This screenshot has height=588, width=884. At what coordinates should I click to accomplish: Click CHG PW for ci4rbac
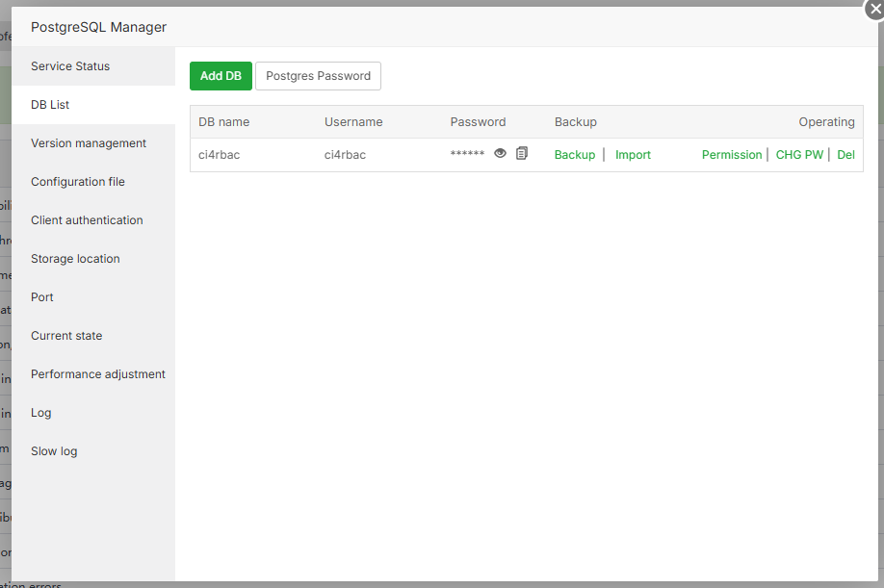coord(799,154)
